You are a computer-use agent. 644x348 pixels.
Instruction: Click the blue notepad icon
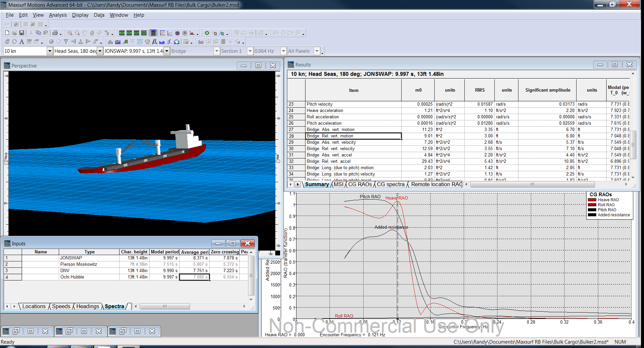pyautogui.click(x=177, y=41)
